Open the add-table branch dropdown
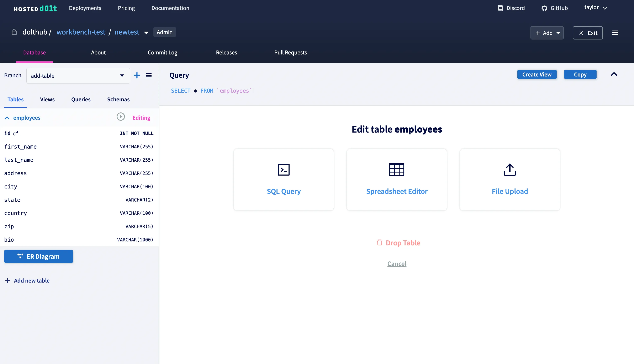This screenshot has height=364, width=634. point(78,75)
